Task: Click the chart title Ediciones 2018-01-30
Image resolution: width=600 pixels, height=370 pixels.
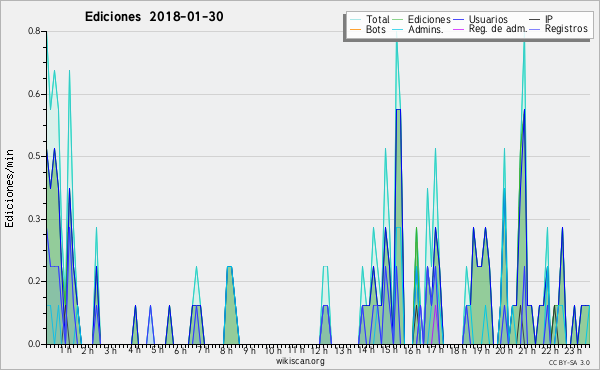Action: tap(154, 17)
